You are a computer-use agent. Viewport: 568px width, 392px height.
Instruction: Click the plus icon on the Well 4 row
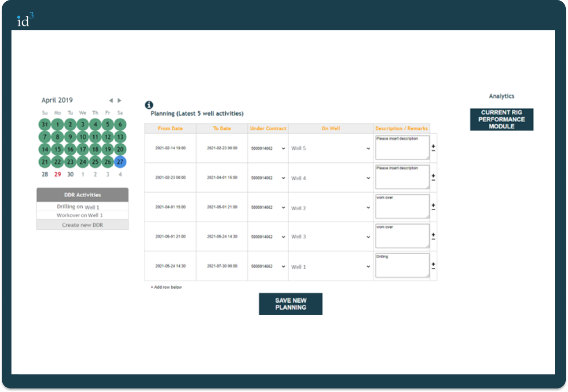pyautogui.click(x=433, y=176)
